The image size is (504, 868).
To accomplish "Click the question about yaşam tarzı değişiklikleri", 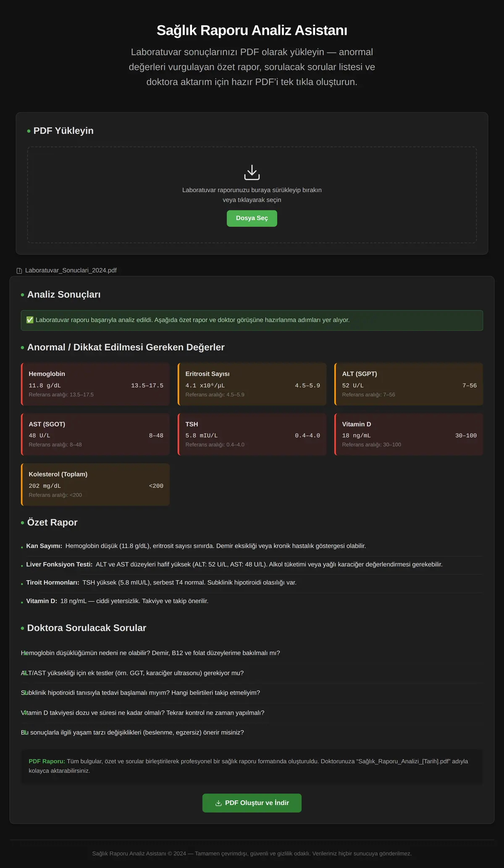I will (132, 733).
